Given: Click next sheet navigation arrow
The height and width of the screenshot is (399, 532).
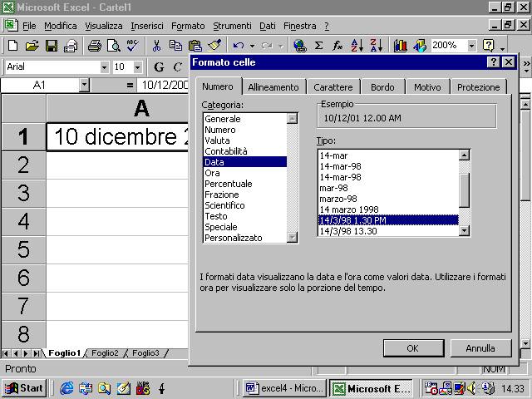Looking at the screenshot, I should pyautogui.click(x=26, y=353).
